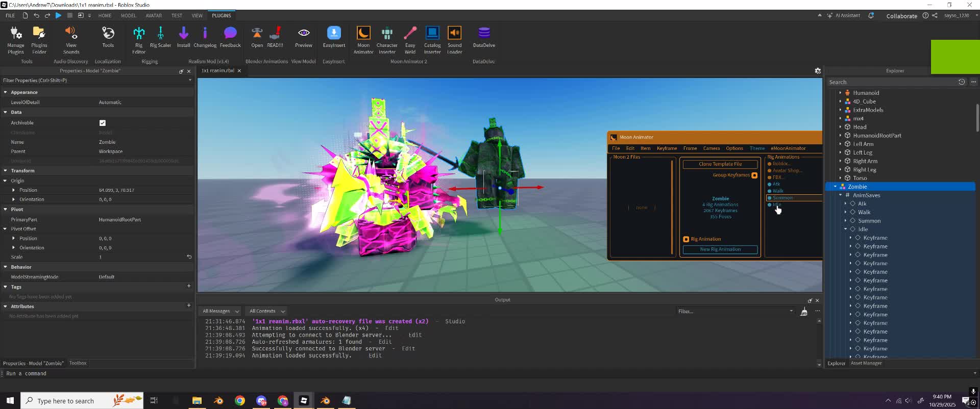Open the Blender Animations plugin
This screenshot has width=980, height=409.
pos(257,37)
